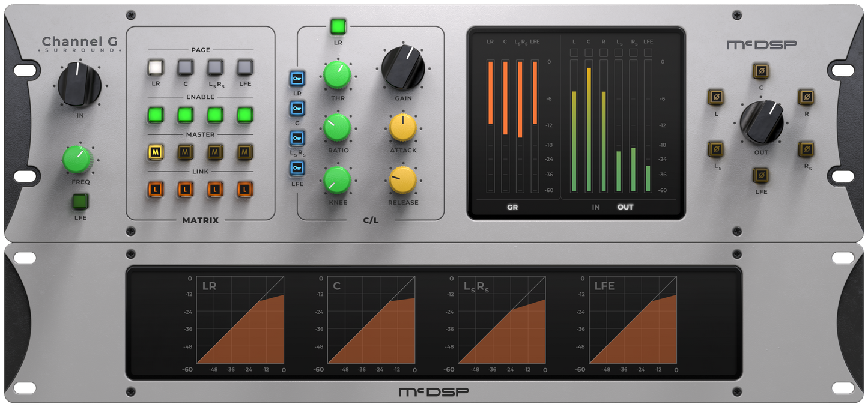
Task: Switch to the C page
Action: [x=184, y=68]
